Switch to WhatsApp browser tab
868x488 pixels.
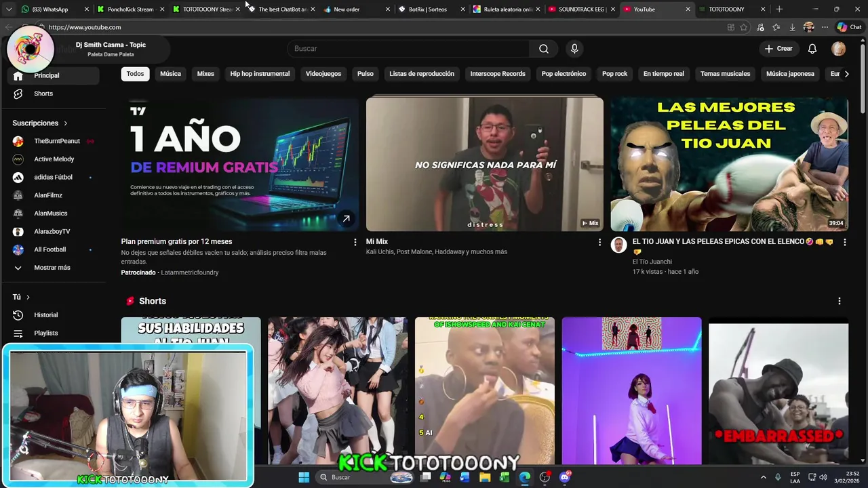point(55,9)
